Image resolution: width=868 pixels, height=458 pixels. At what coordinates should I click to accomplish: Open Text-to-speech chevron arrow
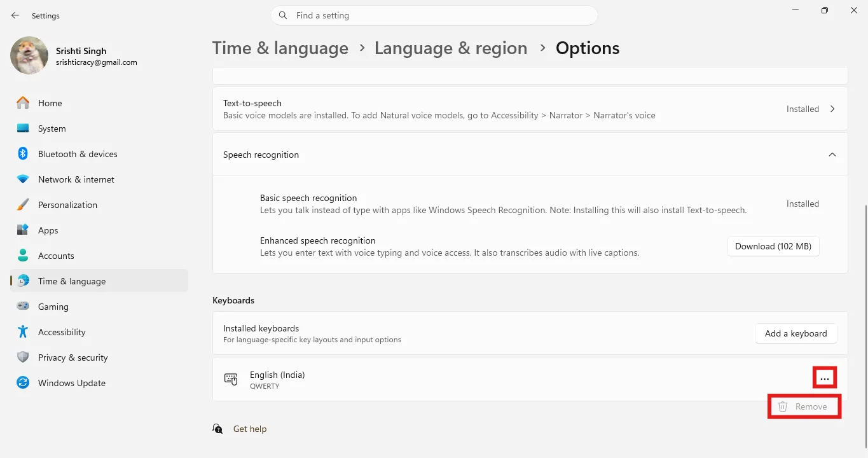pyautogui.click(x=832, y=109)
